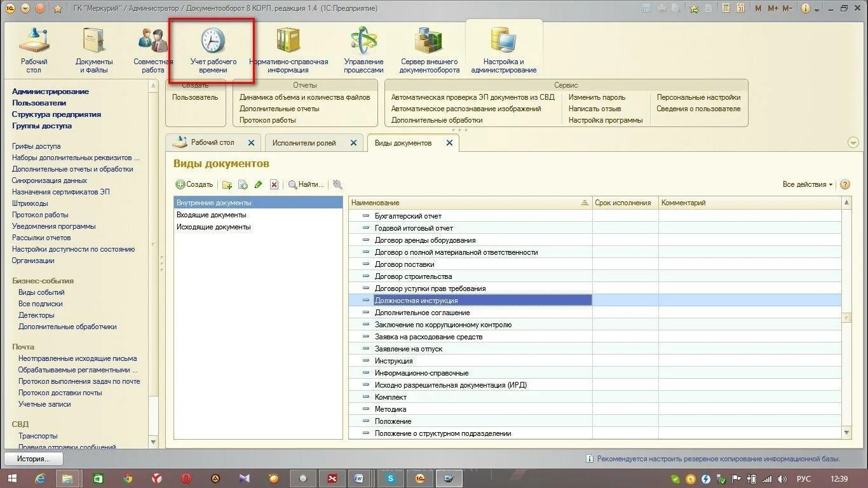
Task: Click the cancel search icon
Action: (x=337, y=184)
